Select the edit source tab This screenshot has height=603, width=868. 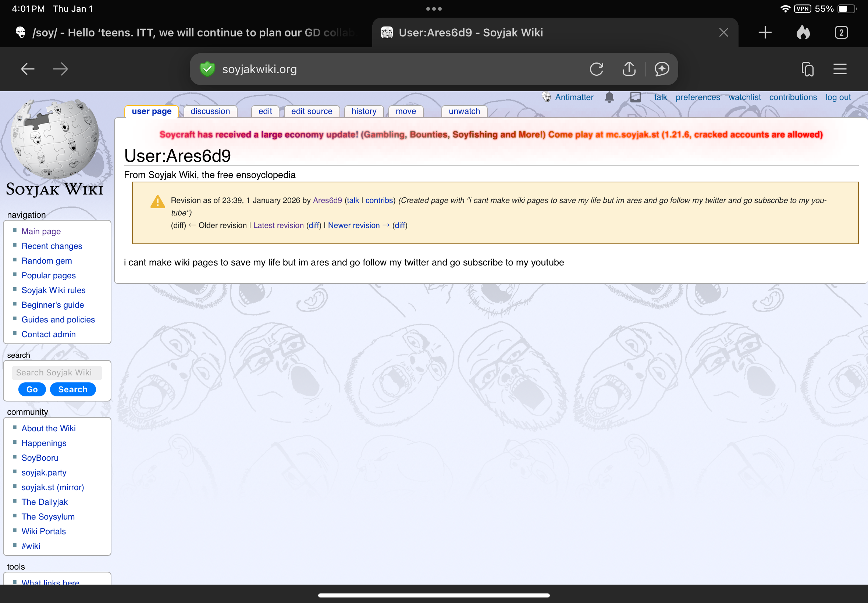point(312,111)
